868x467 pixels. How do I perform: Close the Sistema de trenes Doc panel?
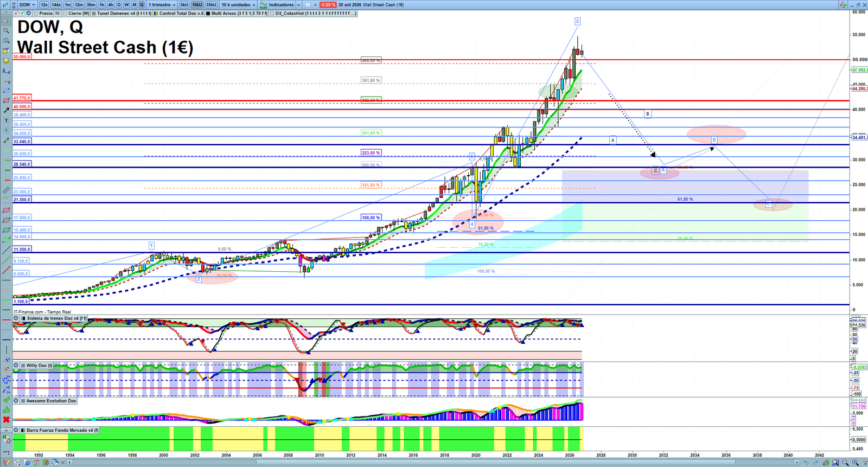tap(16, 318)
